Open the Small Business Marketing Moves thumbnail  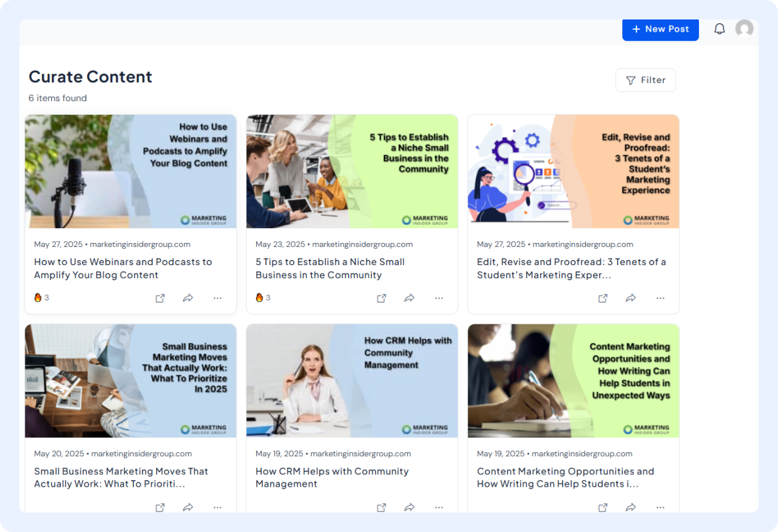click(131, 381)
